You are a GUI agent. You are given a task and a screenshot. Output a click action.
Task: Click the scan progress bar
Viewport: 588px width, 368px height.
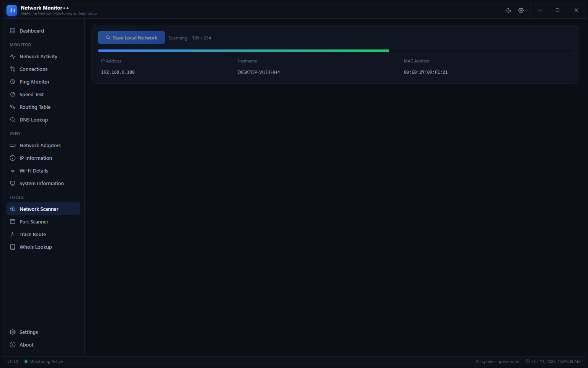pos(335,51)
